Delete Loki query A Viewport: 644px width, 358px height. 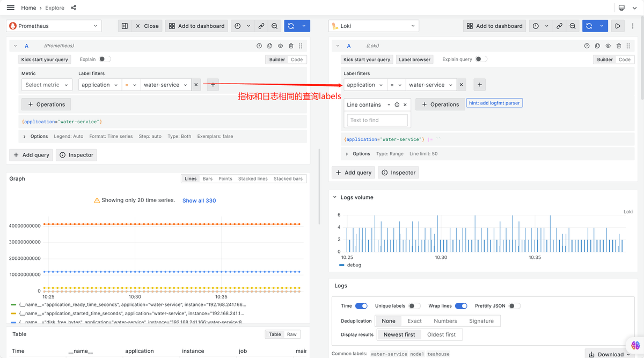(x=619, y=46)
